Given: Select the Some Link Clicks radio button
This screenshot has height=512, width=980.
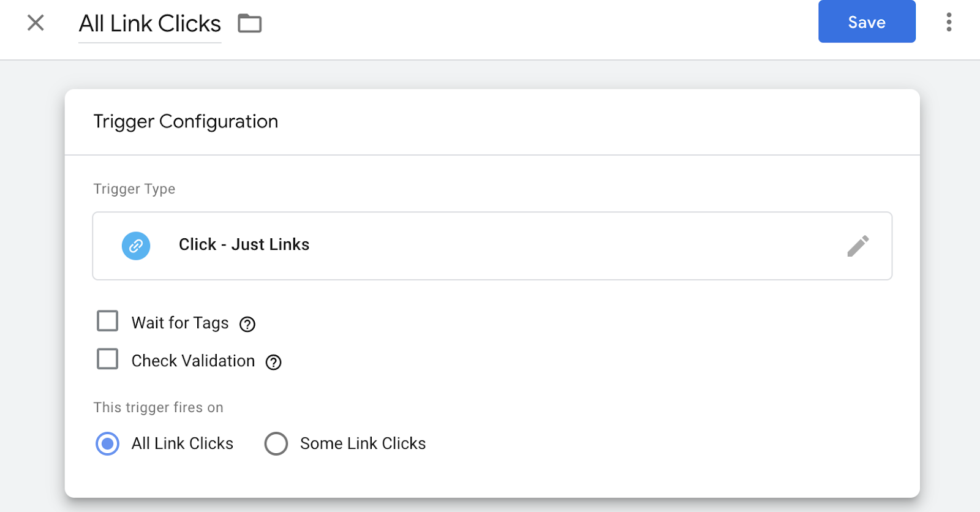Looking at the screenshot, I should (276, 443).
